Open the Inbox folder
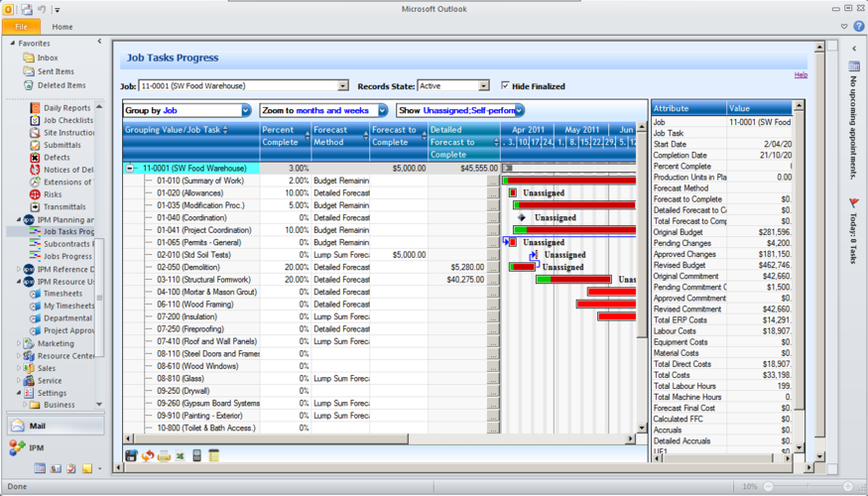 (47, 58)
